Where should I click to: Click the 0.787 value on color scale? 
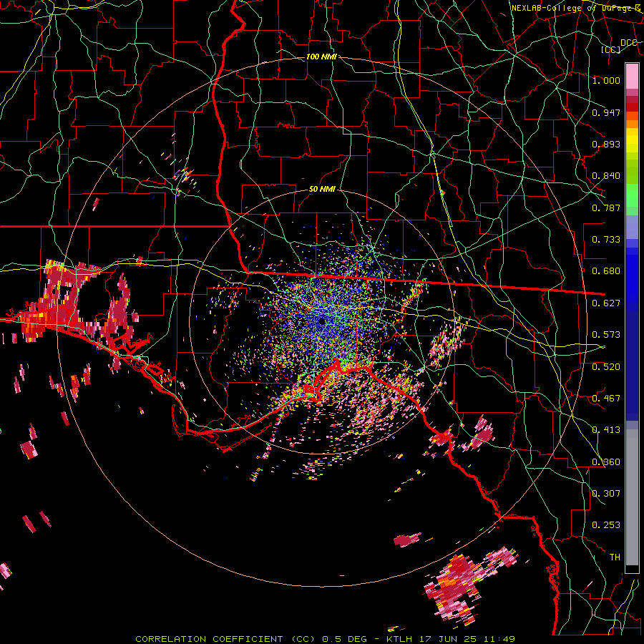(606, 208)
